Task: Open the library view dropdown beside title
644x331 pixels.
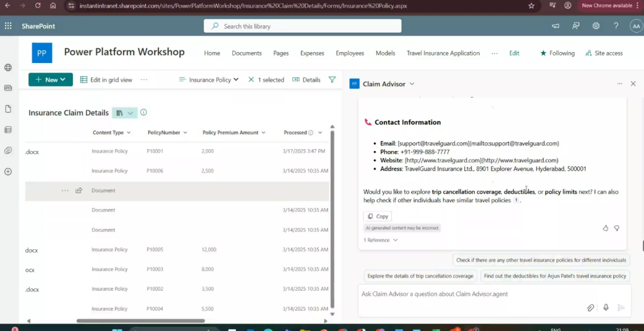Action: tap(125, 113)
